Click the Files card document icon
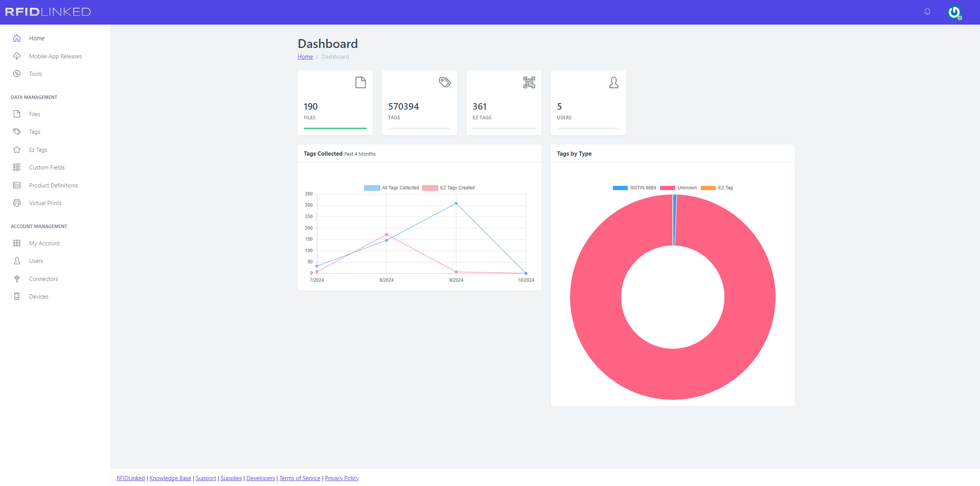Image resolution: width=980 pixels, height=486 pixels. pos(360,83)
